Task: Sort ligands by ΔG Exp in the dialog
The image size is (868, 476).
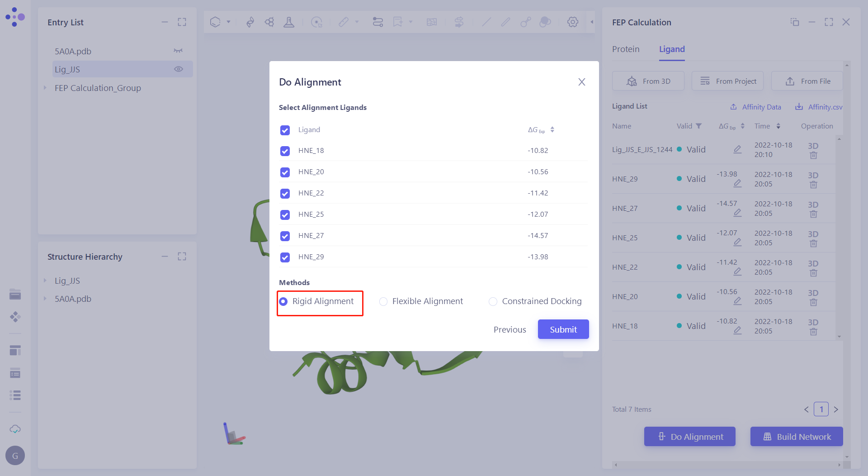Action: (x=552, y=130)
